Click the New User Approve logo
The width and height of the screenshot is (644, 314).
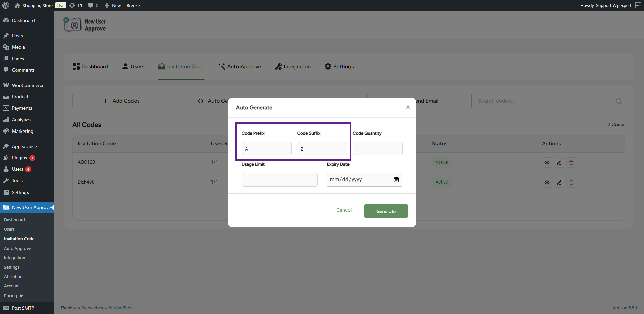pos(85,25)
